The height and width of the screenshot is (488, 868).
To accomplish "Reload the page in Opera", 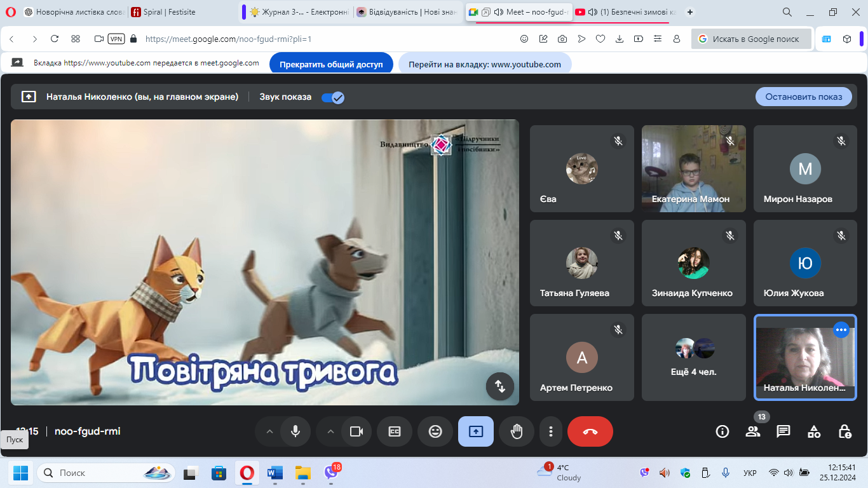I will (x=55, y=39).
